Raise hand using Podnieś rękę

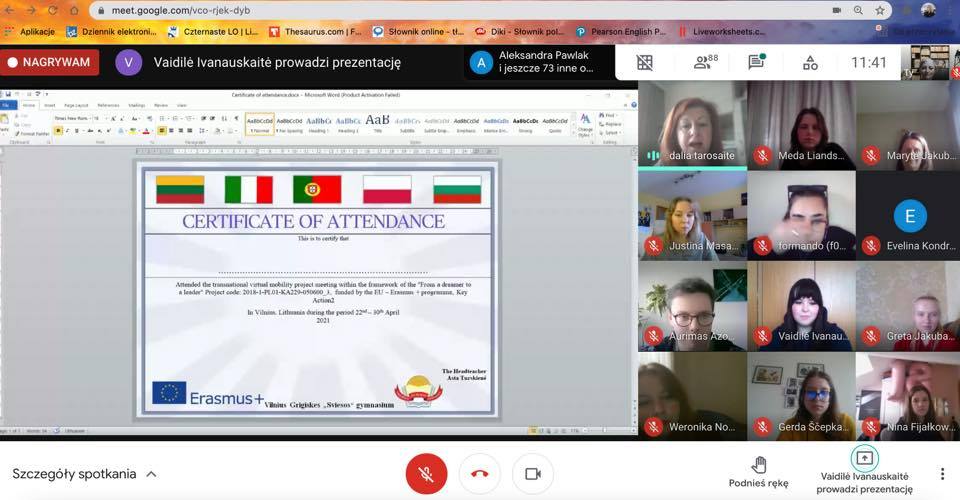point(758,471)
